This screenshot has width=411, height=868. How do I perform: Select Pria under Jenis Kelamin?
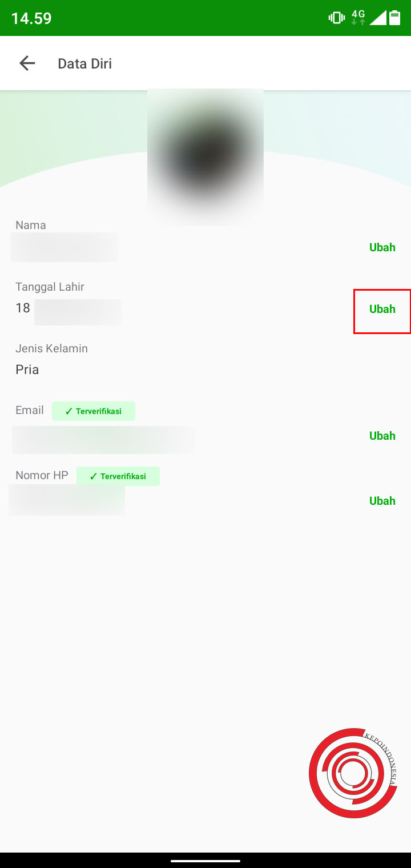(26, 369)
